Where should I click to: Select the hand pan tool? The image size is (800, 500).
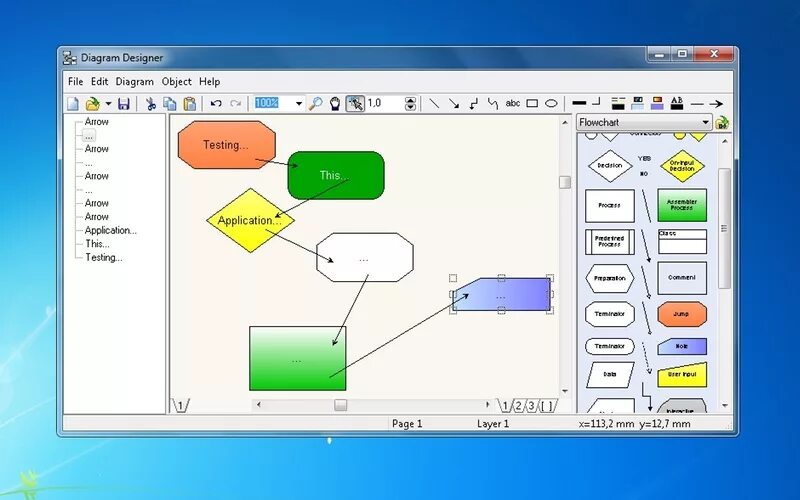pyautogui.click(x=335, y=104)
